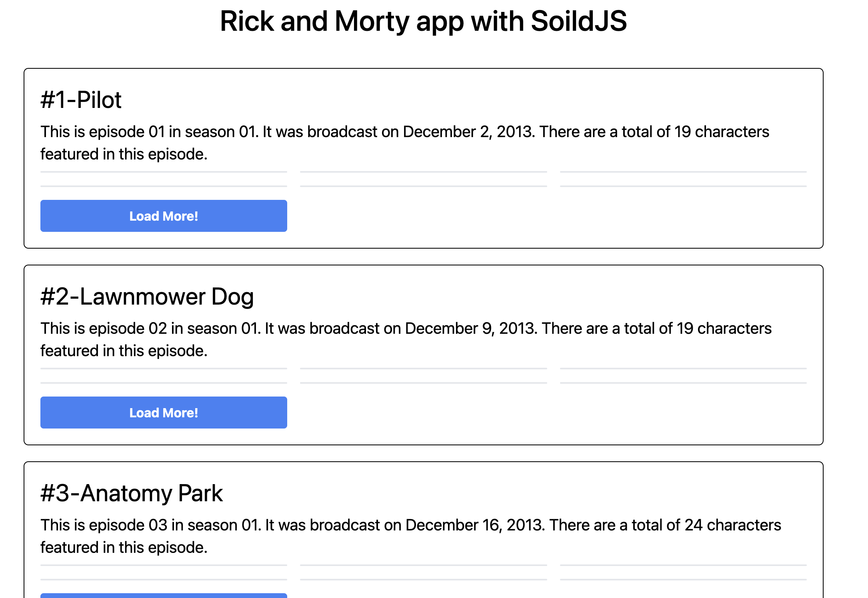Click the December 16, 2013 broadcast date

pyautogui.click(x=475, y=525)
